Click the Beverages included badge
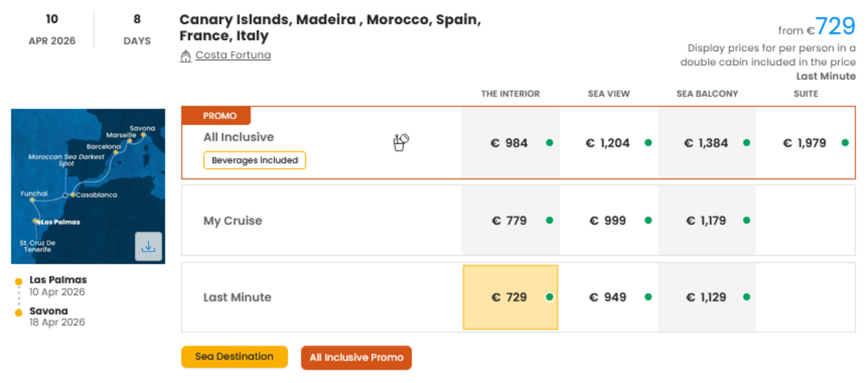 254,160
